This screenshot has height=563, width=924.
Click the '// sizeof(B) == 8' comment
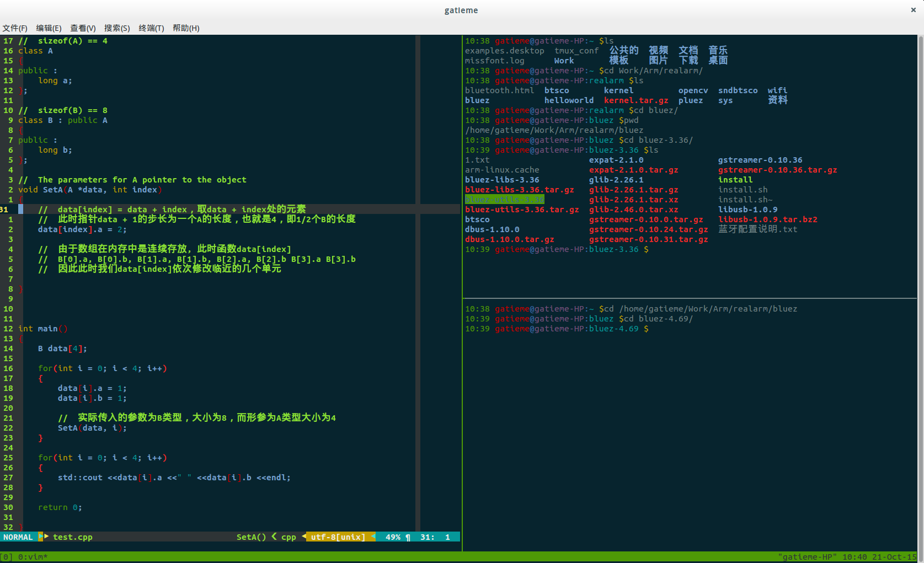[63, 110]
